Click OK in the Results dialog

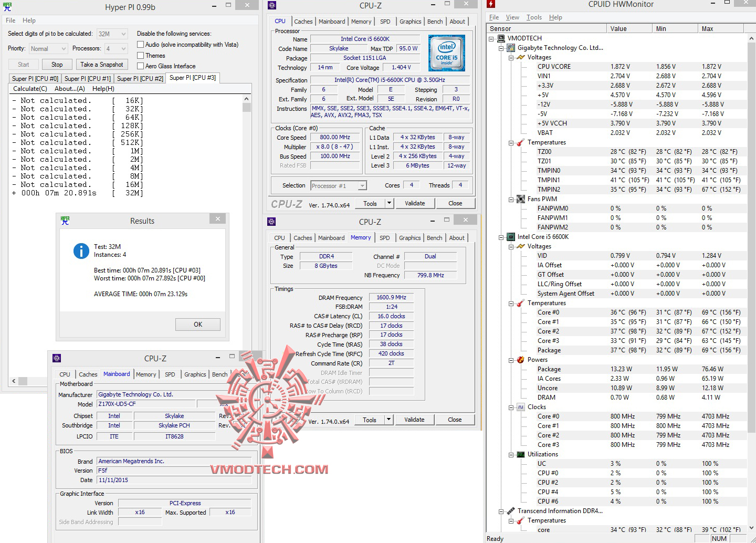point(198,324)
